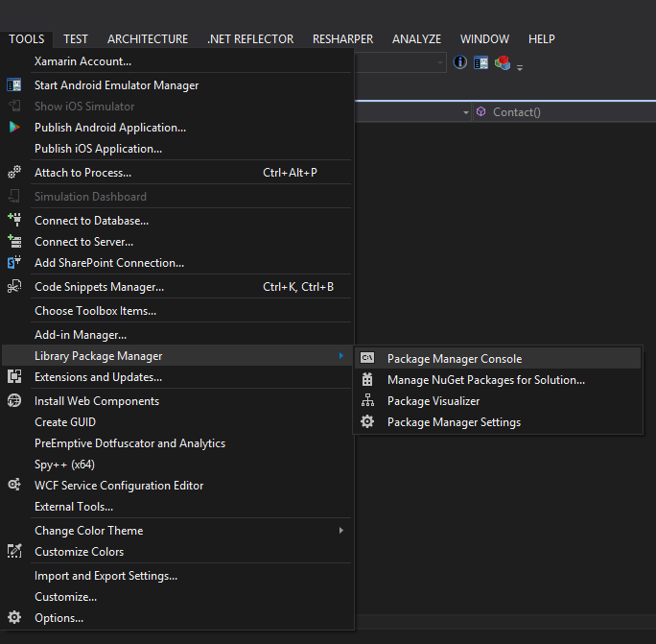Image resolution: width=656 pixels, height=644 pixels.
Task: Open the toolbar combo box arrow near info icon
Action: point(439,62)
